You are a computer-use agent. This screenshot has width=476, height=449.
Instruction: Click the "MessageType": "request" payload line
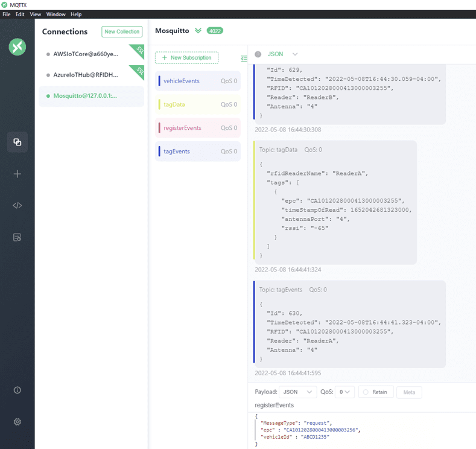(x=296, y=423)
